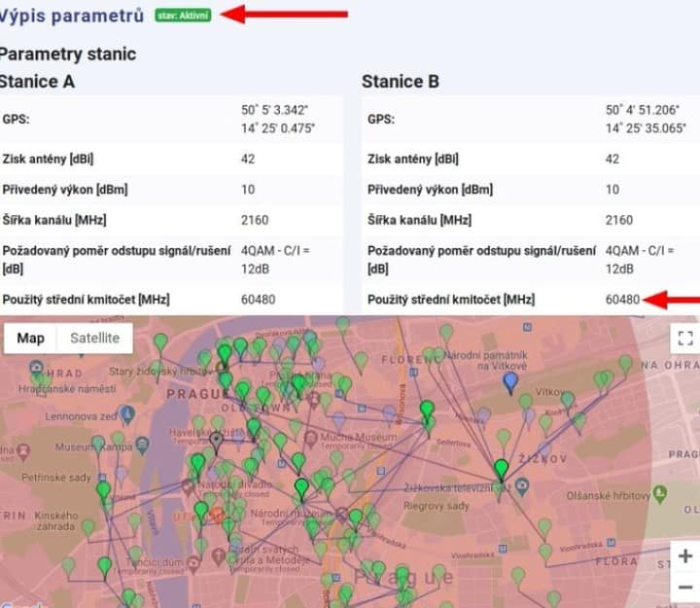Click the black marker near Havelské tržiště
Viewport: 700px width, 608px height.
pos(217,443)
